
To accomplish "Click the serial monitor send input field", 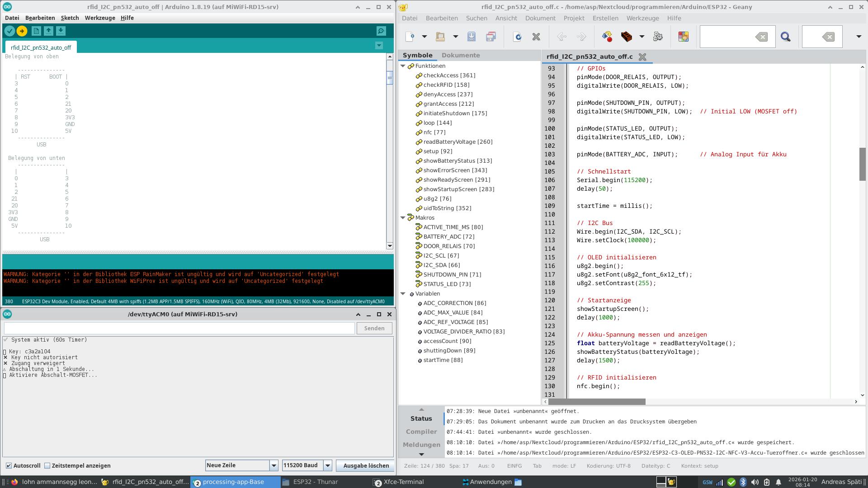I will pos(179,328).
